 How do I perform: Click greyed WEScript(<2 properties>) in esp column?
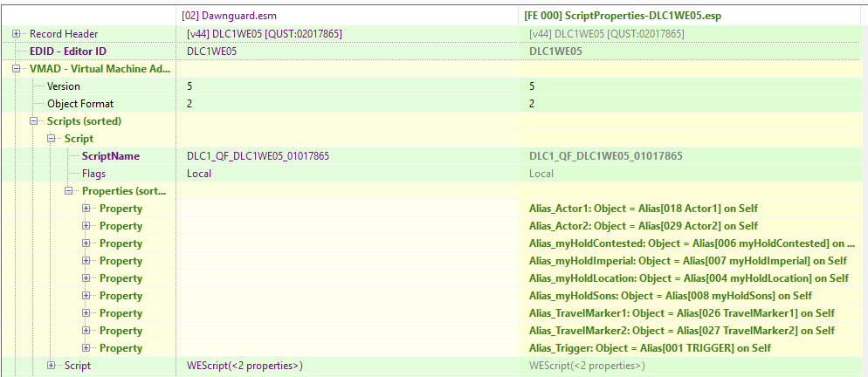(x=587, y=366)
